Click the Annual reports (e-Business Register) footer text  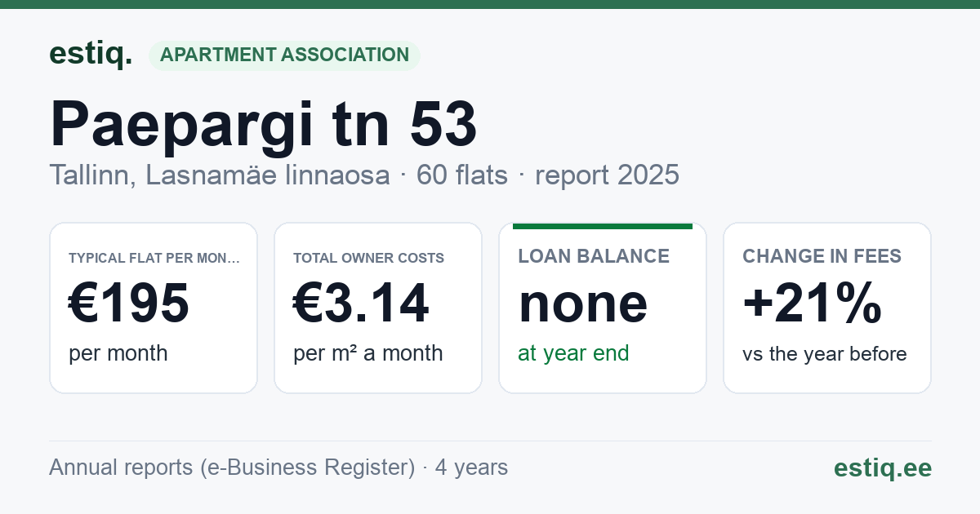pos(278,467)
